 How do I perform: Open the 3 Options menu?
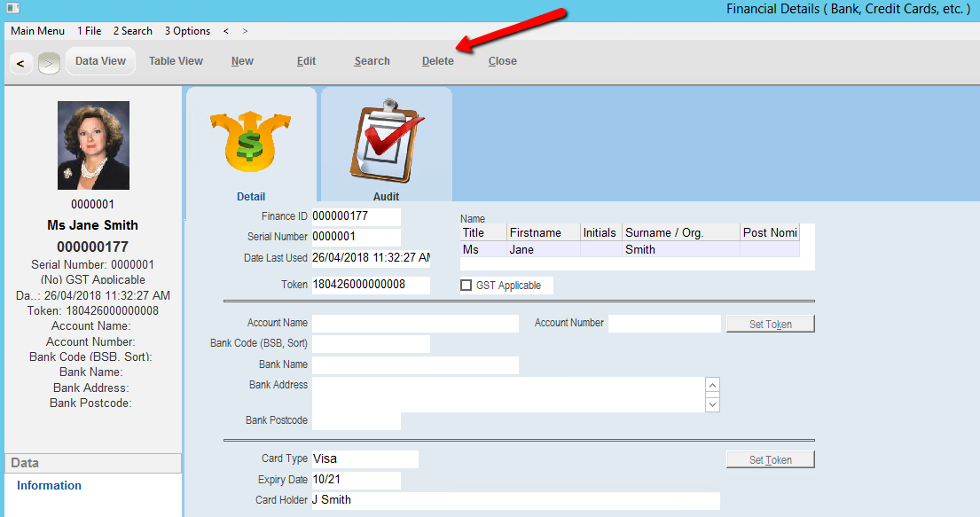pyautogui.click(x=187, y=31)
